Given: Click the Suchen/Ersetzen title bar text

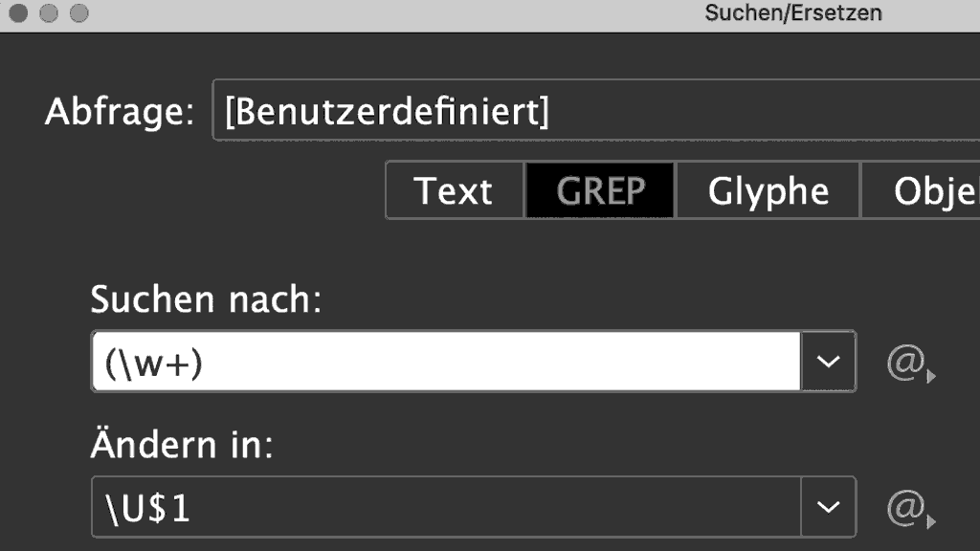Looking at the screenshot, I should tap(793, 13).
